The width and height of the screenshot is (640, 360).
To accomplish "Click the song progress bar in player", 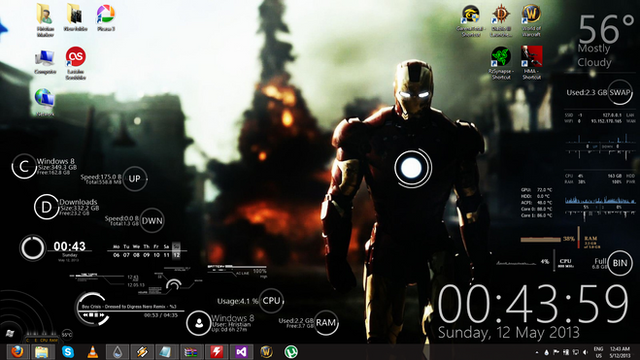I will [x=130, y=311].
